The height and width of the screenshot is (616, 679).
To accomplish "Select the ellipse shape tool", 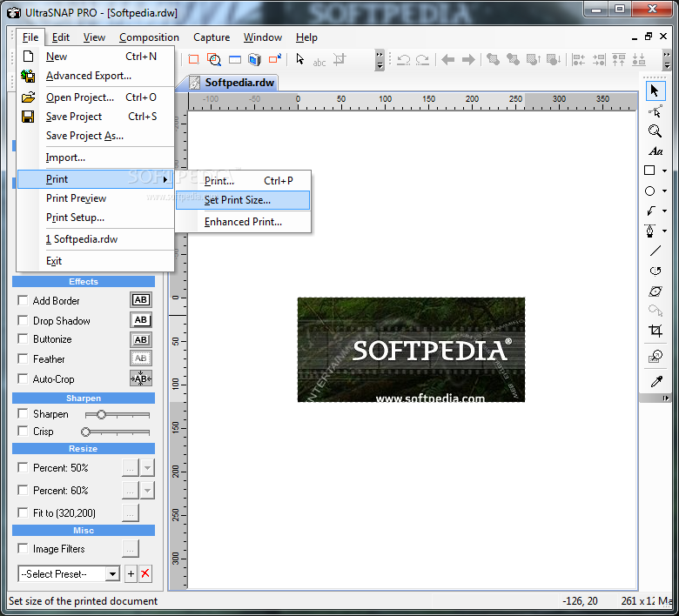I will [649, 191].
